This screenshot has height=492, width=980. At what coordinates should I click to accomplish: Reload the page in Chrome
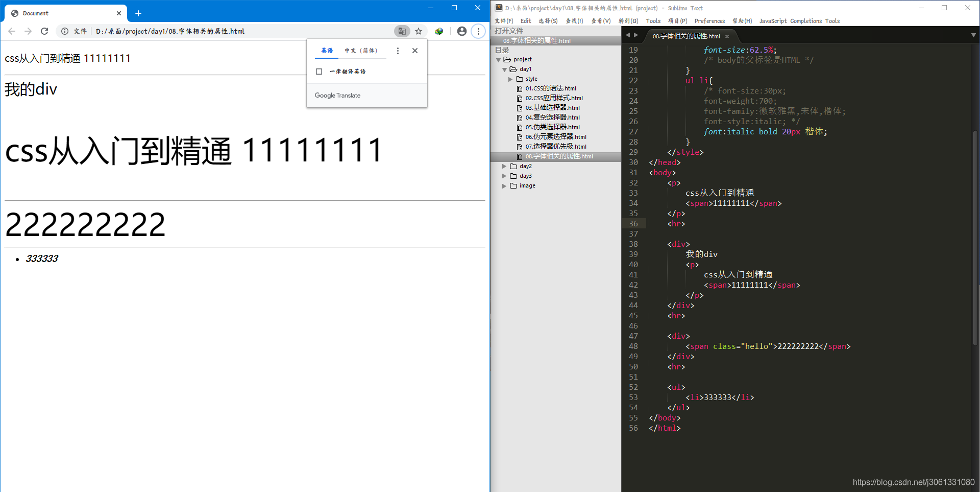[x=44, y=31]
